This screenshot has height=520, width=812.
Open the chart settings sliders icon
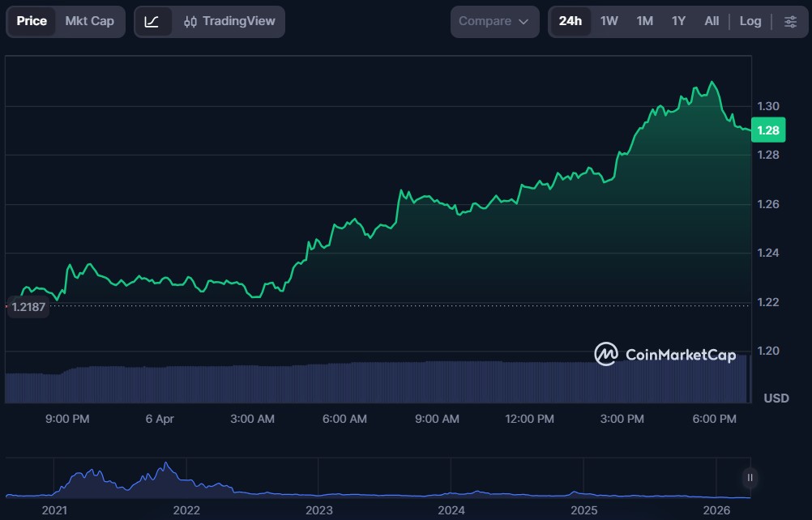[790, 22]
